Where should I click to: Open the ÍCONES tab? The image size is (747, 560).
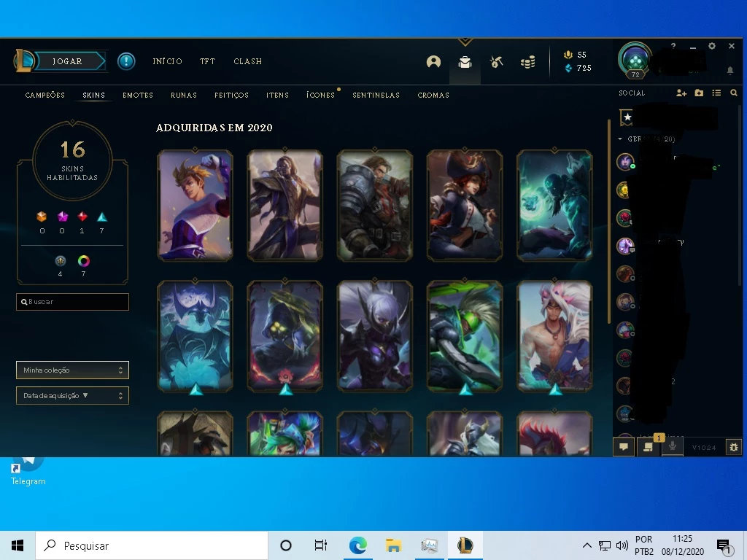[x=321, y=96]
